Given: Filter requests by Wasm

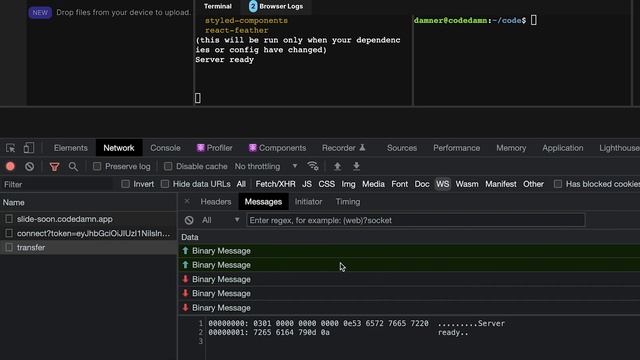Looking at the screenshot, I should [x=467, y=184].
